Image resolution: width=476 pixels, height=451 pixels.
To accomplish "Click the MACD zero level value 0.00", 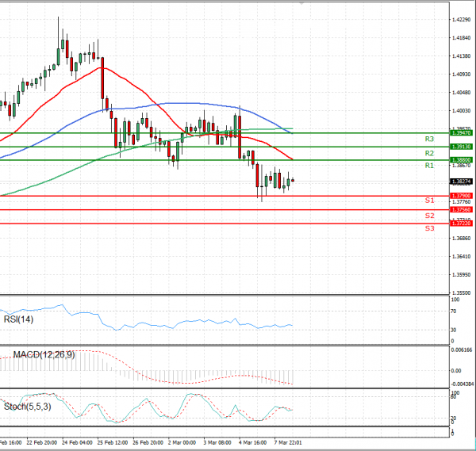I will (456, 371).
